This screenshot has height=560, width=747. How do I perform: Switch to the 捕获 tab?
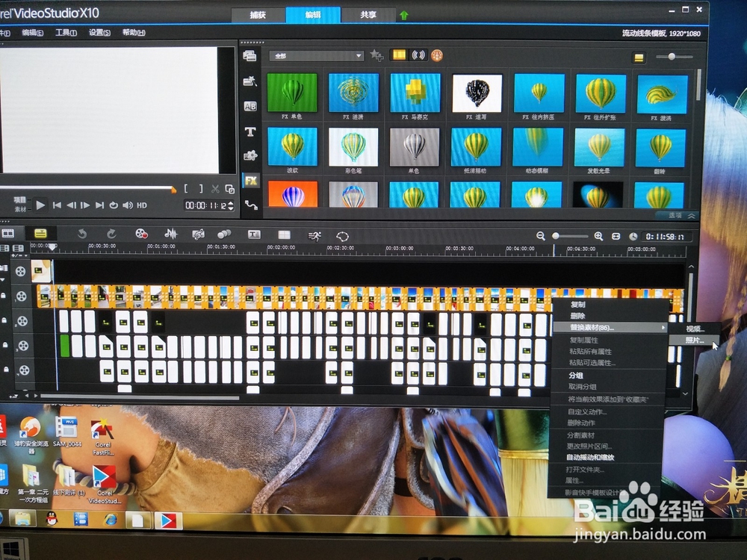point(258,15)
